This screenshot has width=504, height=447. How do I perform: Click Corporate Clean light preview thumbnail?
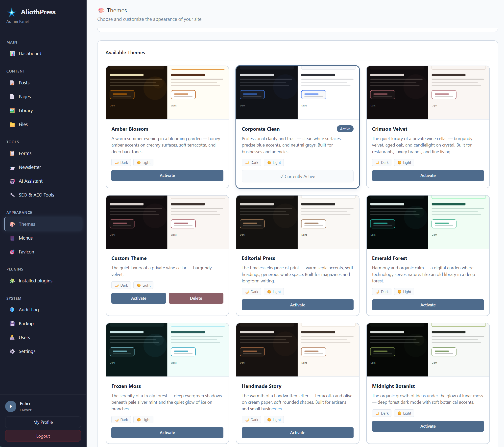pos(328,93)
